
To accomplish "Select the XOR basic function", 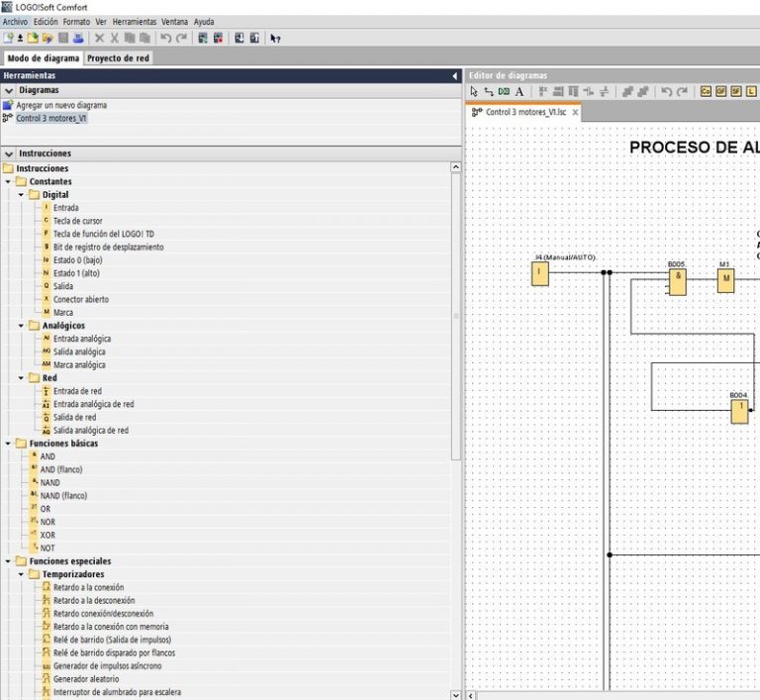I will pyautogui.click(x=47, y=535).
